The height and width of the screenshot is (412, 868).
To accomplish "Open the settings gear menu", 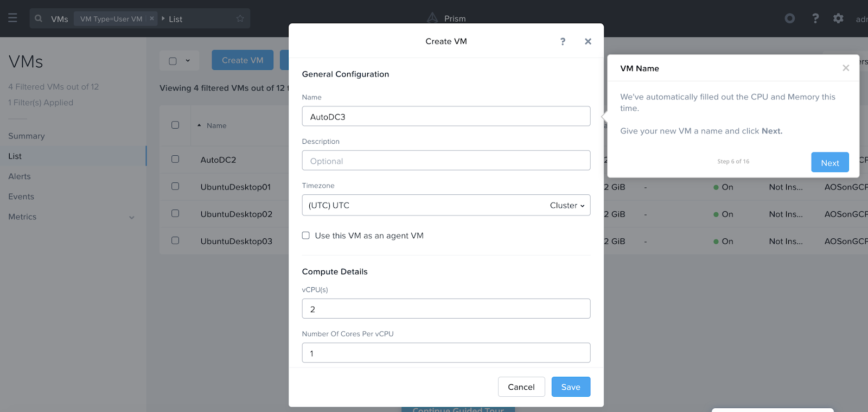I will coord(838,18).
